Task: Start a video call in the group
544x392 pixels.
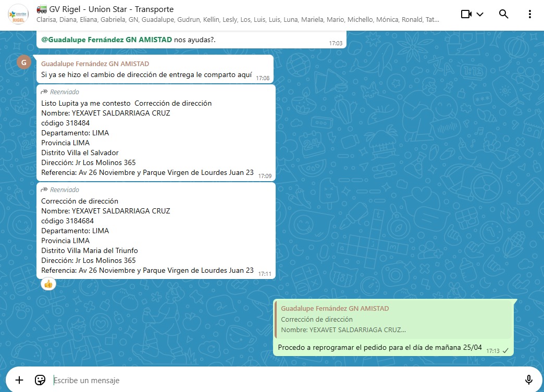Action: point(466,14)
